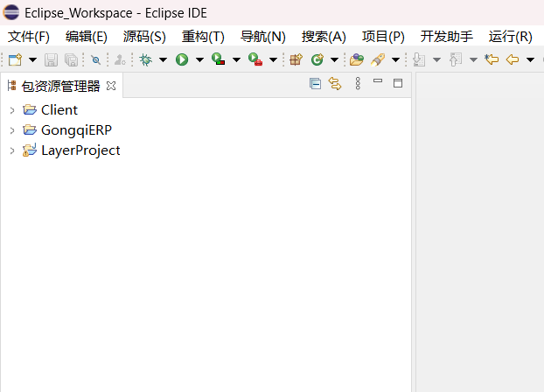The width and height of the screenshot is (544, 392).
Task: Click the Debug bug icon
Action: [146, 59]
